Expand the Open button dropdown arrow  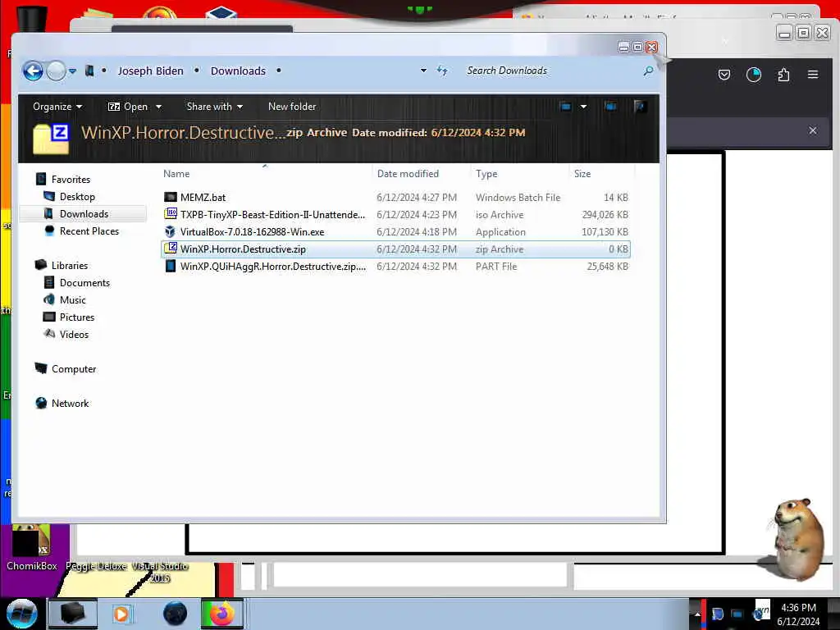click(x=158, y=107)
